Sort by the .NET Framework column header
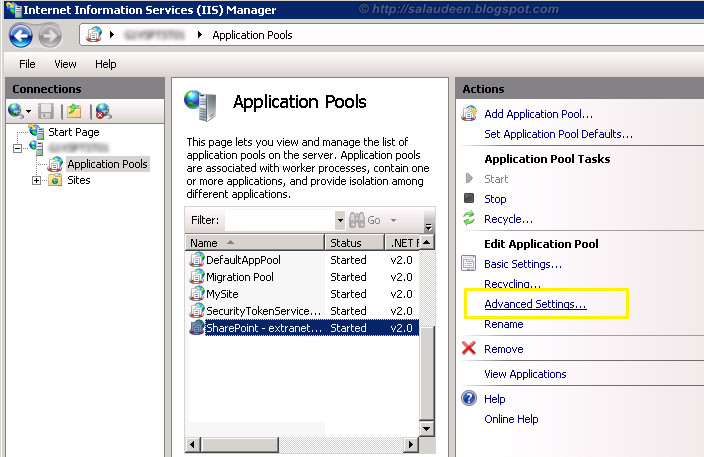The width and height of the screenshot is (704, 457). pos(403,242)
